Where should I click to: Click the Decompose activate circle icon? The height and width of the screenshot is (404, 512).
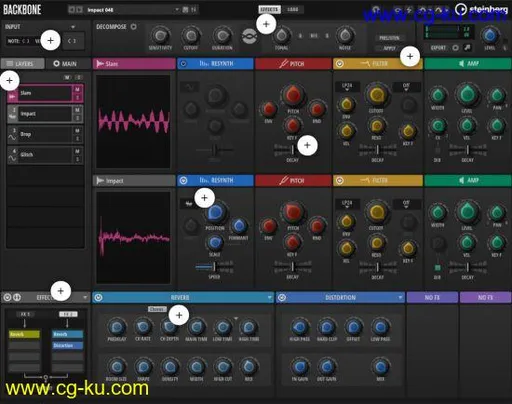coord(134,26)
